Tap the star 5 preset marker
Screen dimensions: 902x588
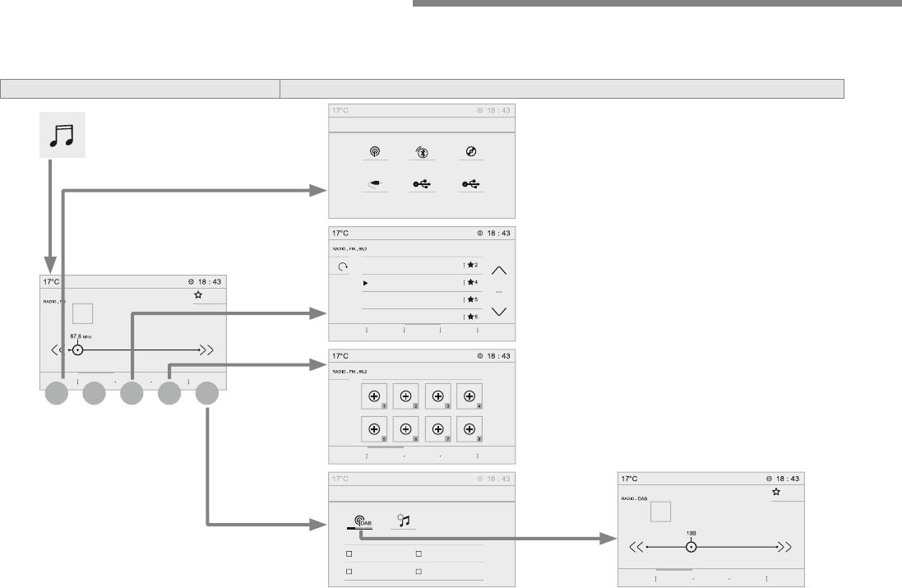pyautogui.click(x=472, y=299)
